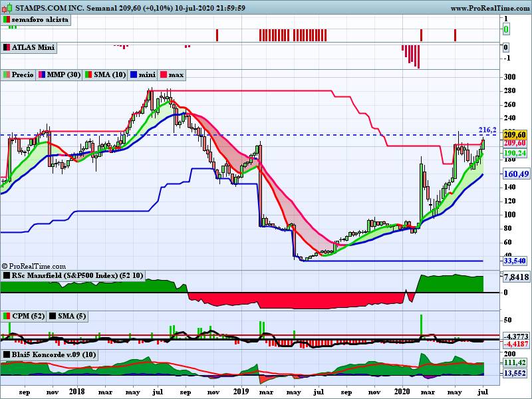Click the 33,540 mini value tag
Image resolution: width=532 pixels, height=399 pixels.
[x=514, y=261]
